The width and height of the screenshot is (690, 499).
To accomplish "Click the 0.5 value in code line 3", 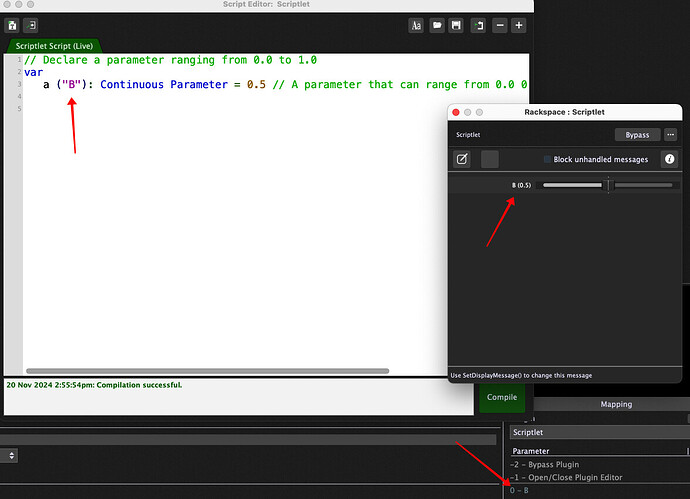I will point(256,84).
